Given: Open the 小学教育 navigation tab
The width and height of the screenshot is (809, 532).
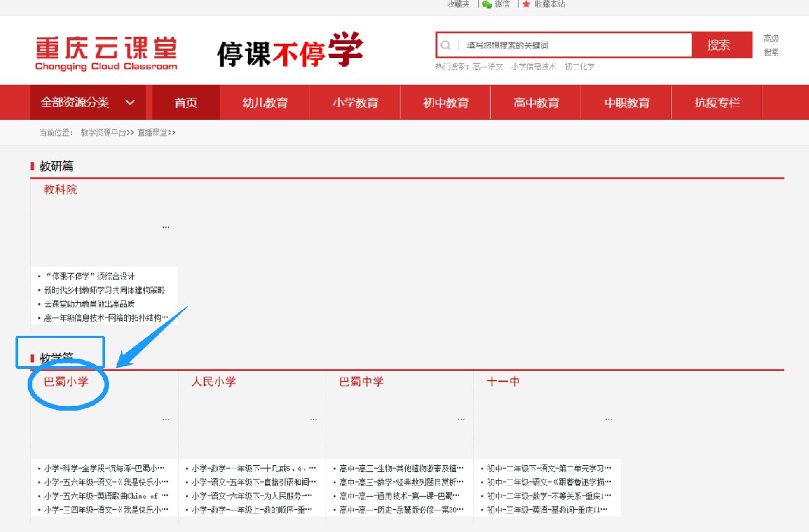Looking at the screenshot, I should coord(355,102).
